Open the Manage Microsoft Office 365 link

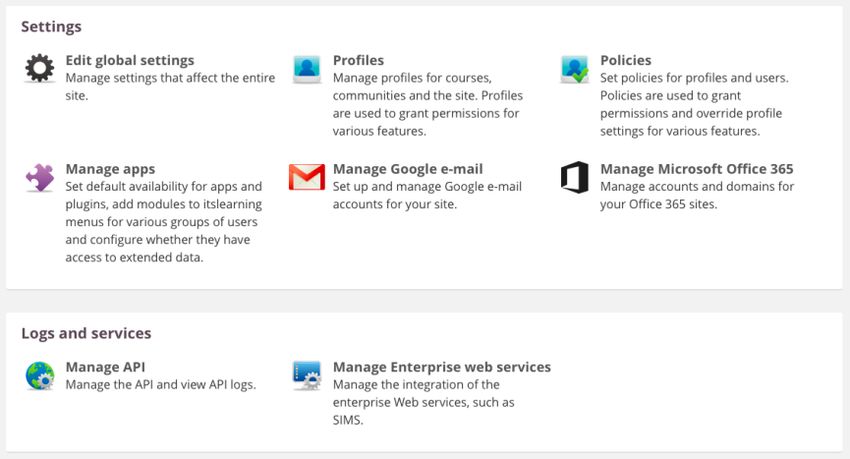point(697,169)
